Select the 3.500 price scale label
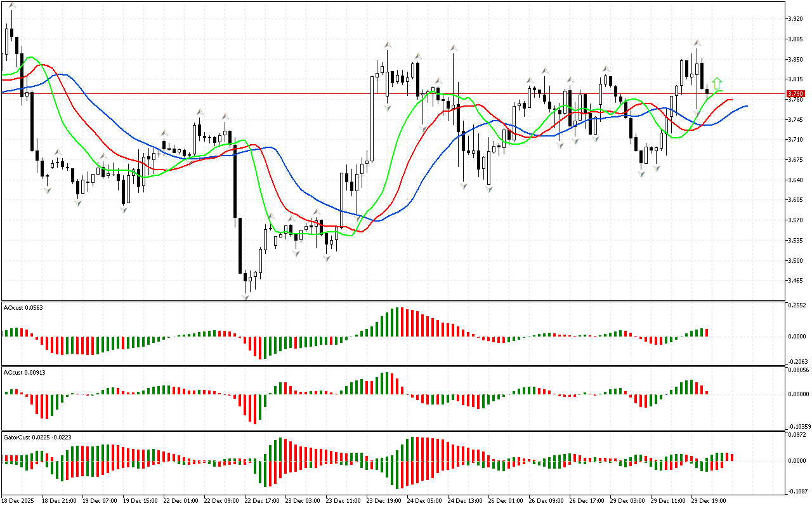The height and width of the screenshot is (508, 812). [x=795, y=260]
